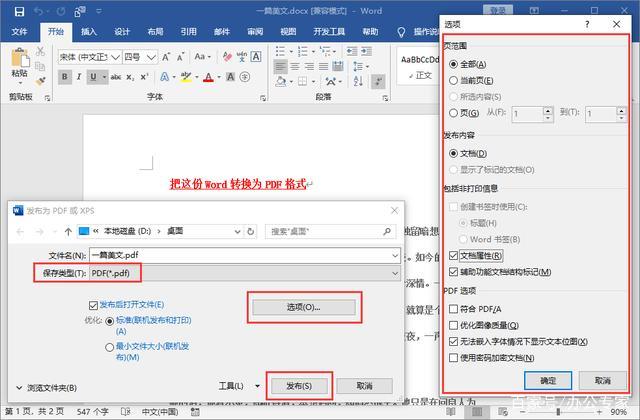Click the zoom slider in status bar

tap(559, 412)
